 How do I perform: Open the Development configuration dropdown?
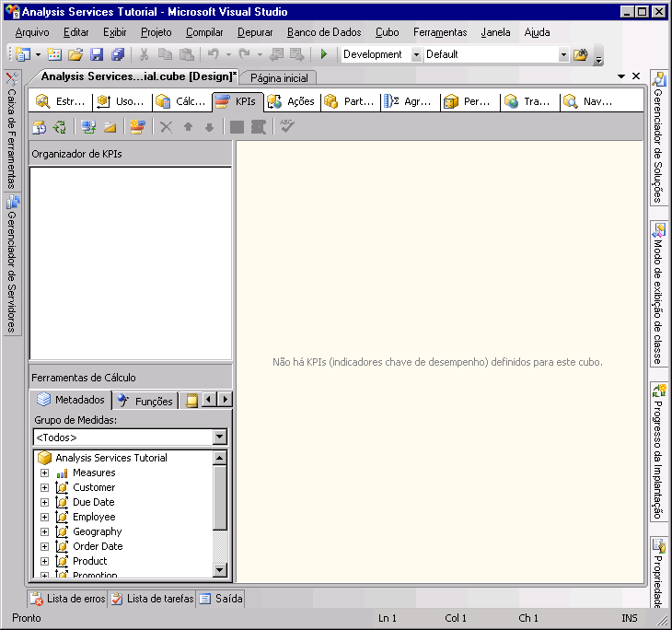pos(416,55)
